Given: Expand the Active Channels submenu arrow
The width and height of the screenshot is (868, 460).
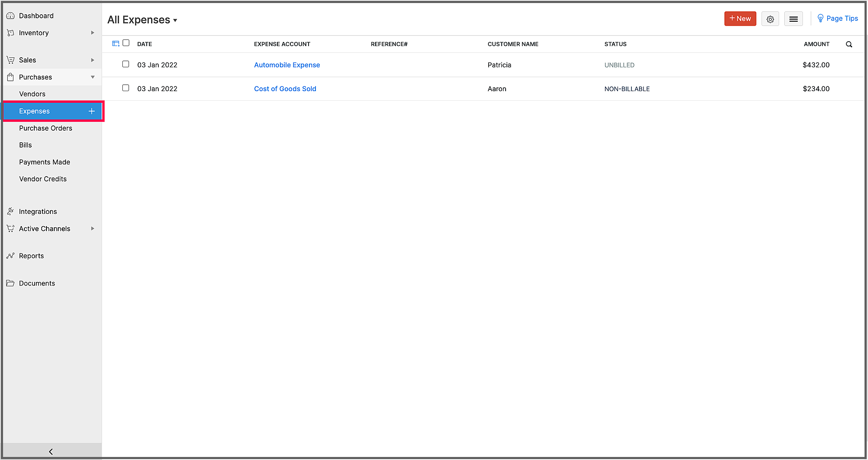Looking at the screenshot, I should point(92,229).
